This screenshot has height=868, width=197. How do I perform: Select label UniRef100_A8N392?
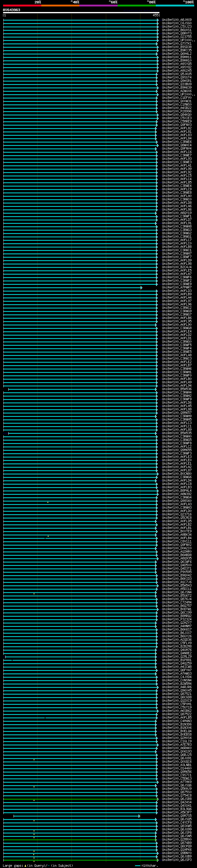pos(177,494)
